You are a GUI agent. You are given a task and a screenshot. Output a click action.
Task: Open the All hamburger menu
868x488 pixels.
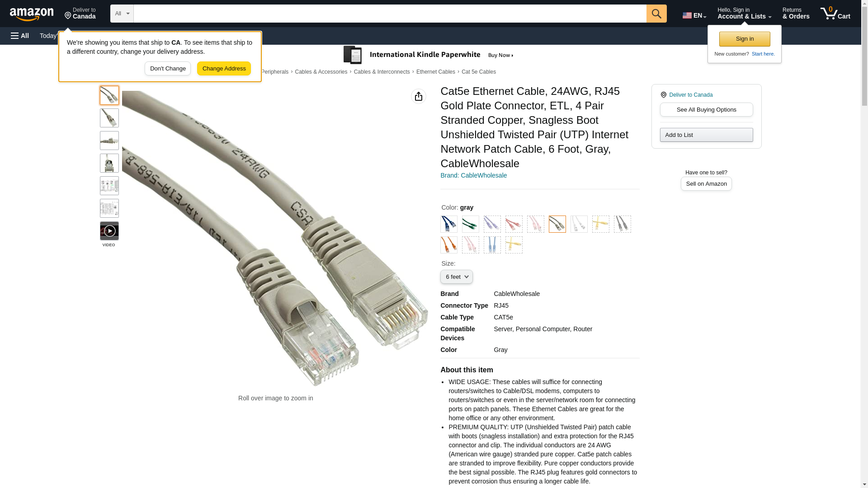20,36
